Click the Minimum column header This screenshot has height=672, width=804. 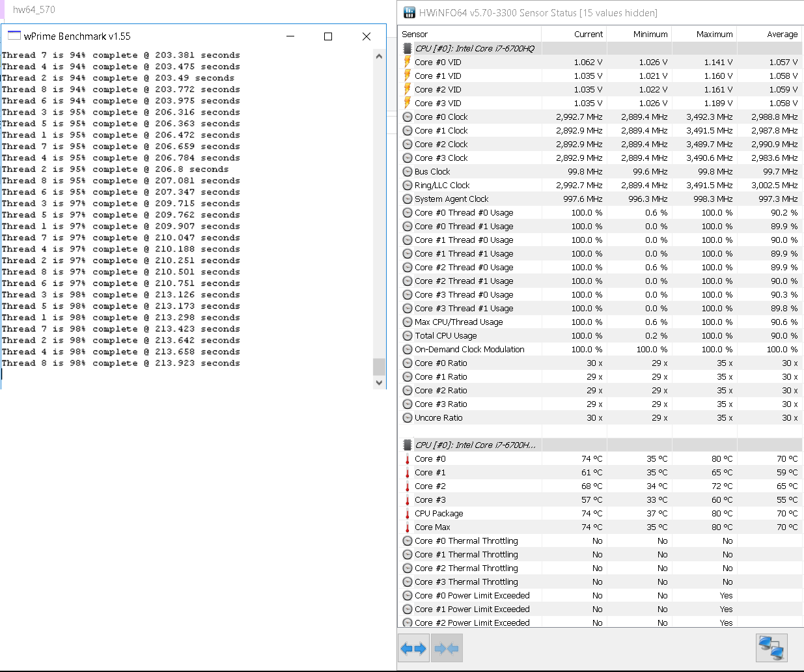coord(639,34)
